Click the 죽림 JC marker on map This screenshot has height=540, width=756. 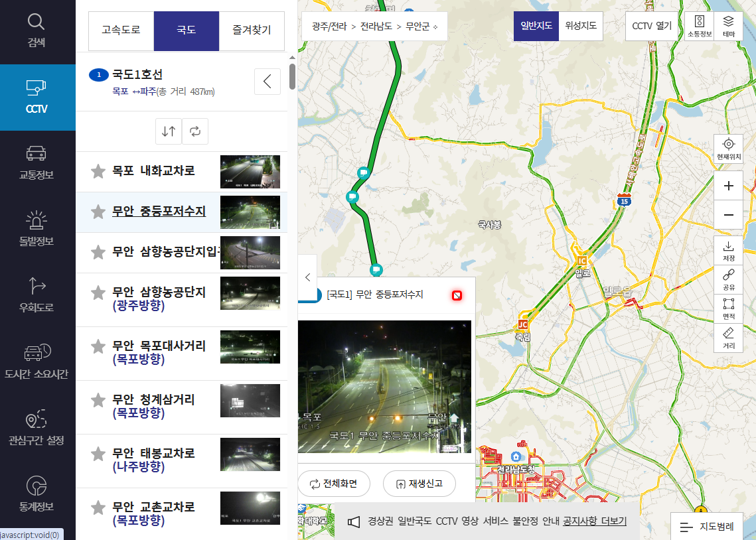coord(522,324)
